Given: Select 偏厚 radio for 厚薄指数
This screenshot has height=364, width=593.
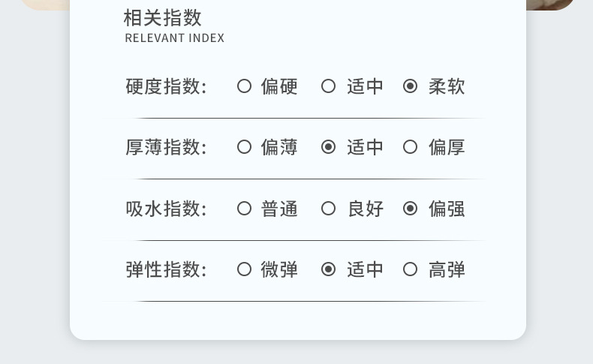Looking at the screenshot, I should tap(410, 147).
